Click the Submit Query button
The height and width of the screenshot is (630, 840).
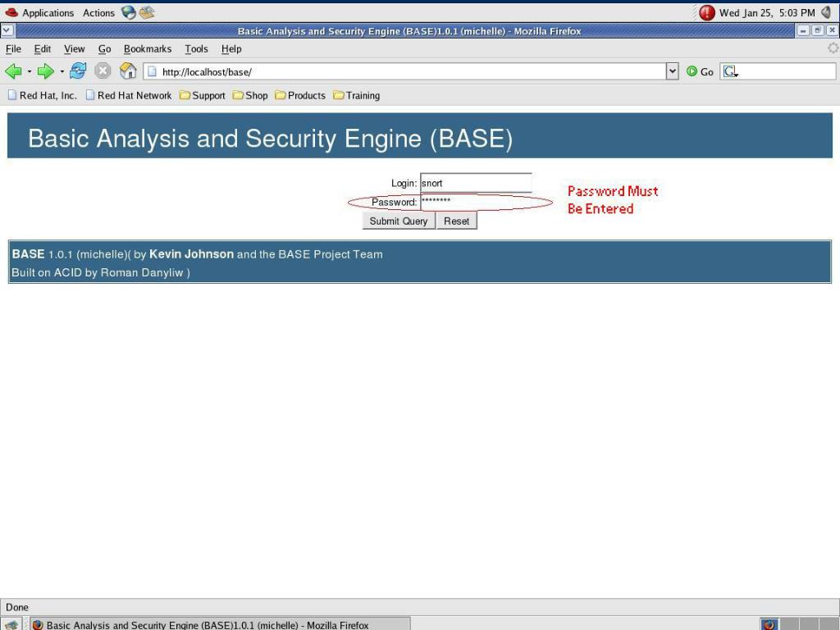(399, 221)
